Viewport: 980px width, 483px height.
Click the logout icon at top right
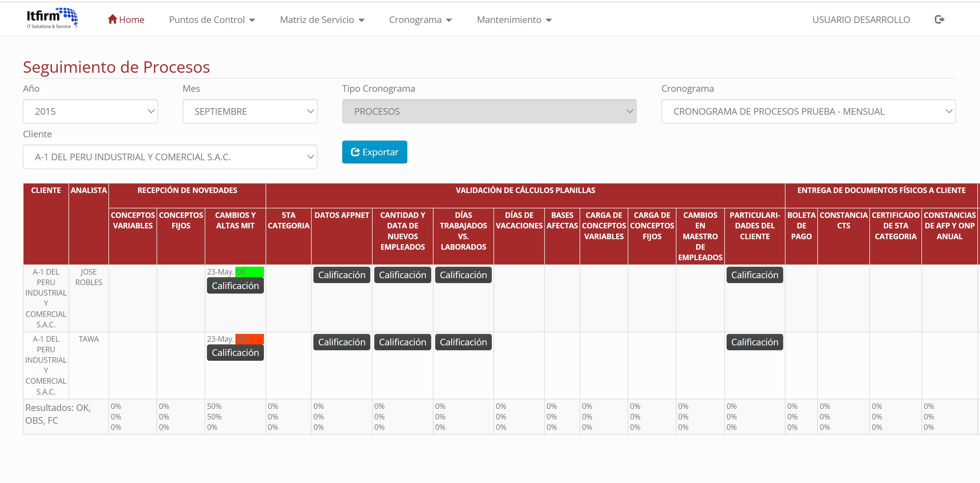(x=939, y=19)
